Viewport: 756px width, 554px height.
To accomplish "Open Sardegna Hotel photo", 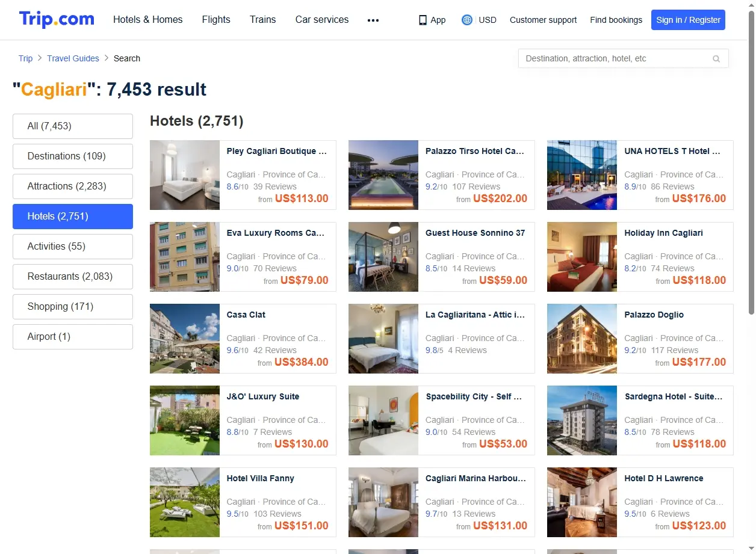I will tap(582, 420).
